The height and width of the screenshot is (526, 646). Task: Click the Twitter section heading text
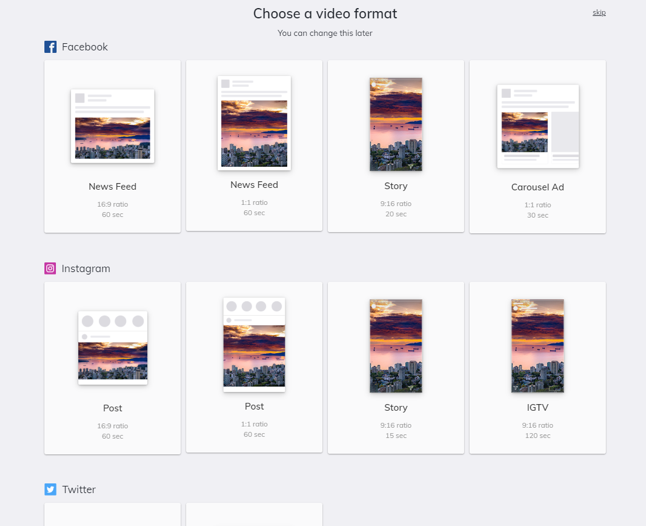(x=79, y=489)
